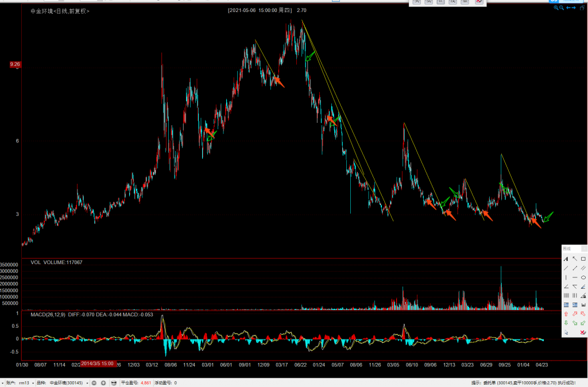Viewport: 588px width, 387px height.
Task: Open the leftmost status bar dropdown arrow
Action: tap(3, 383)
